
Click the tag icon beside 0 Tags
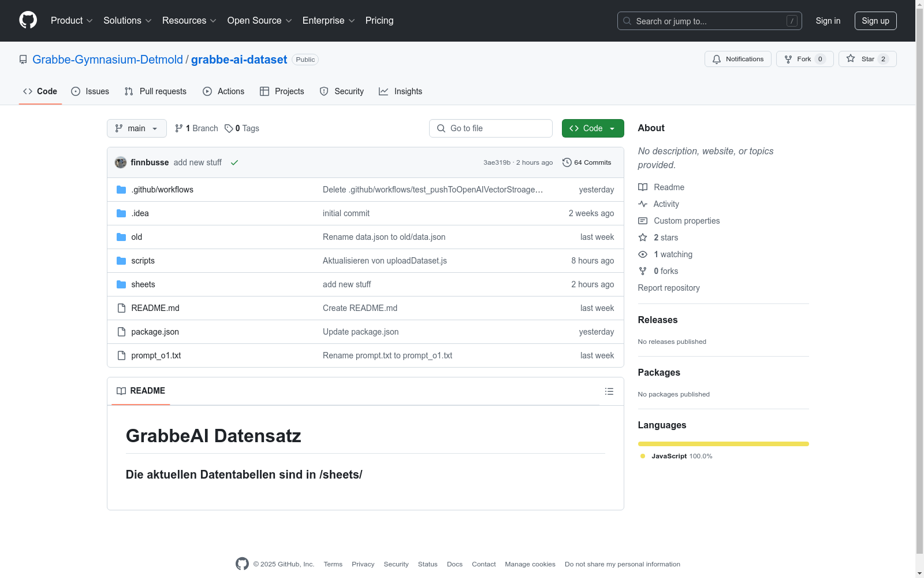point(229,128)
